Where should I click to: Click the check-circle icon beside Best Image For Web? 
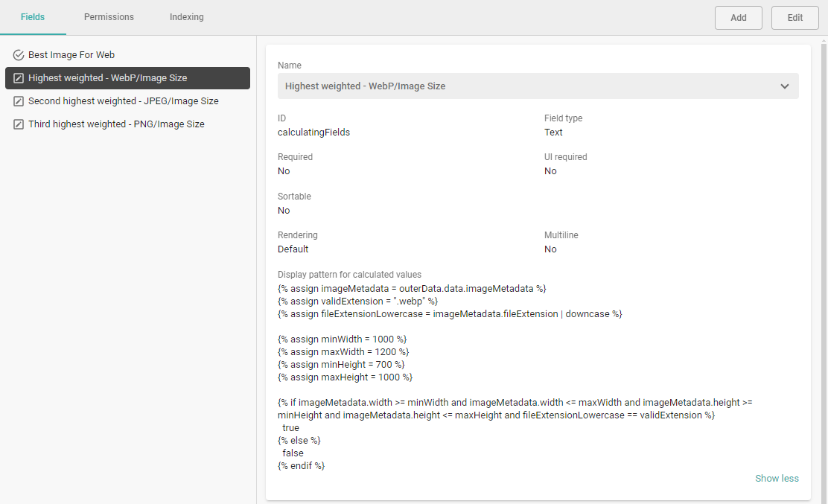tap(19, 55)
